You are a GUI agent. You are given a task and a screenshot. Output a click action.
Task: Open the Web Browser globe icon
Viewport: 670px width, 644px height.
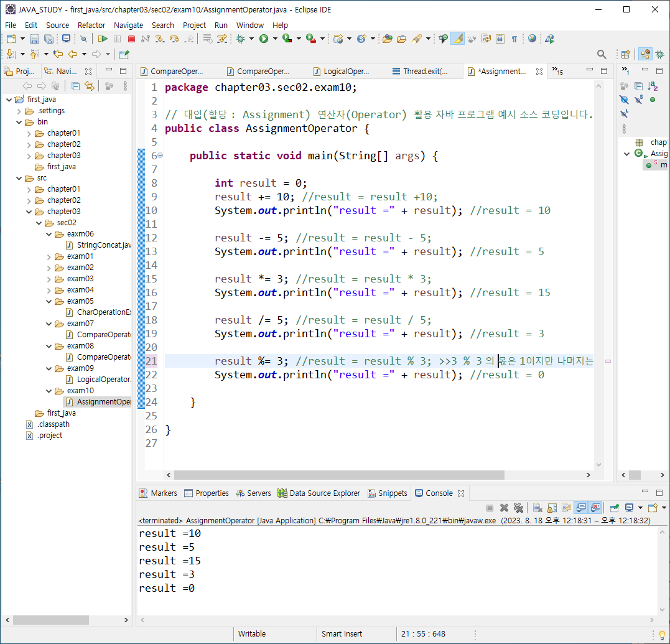[x=532, y=39]
